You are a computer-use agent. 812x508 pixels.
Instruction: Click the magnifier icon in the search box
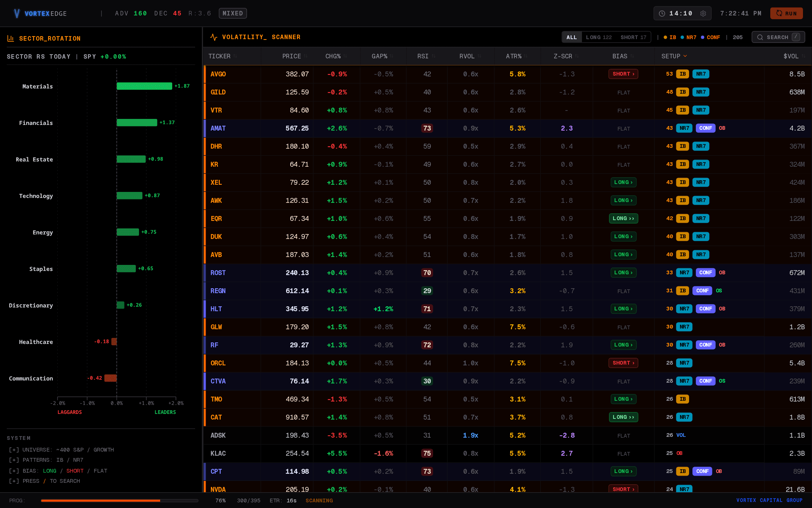[760, 37]
